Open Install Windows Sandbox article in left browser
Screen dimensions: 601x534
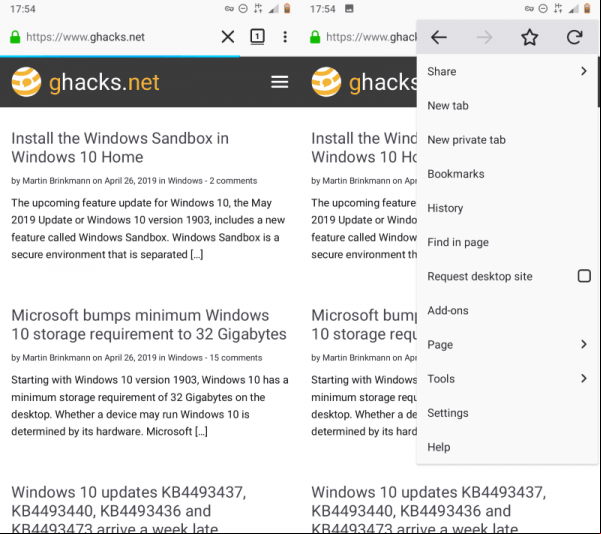pyautogui.click(x=120, y=148)
